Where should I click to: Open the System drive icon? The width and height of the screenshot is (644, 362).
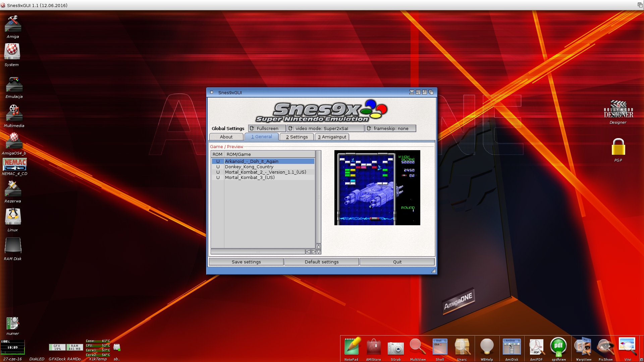click(12, 52)
